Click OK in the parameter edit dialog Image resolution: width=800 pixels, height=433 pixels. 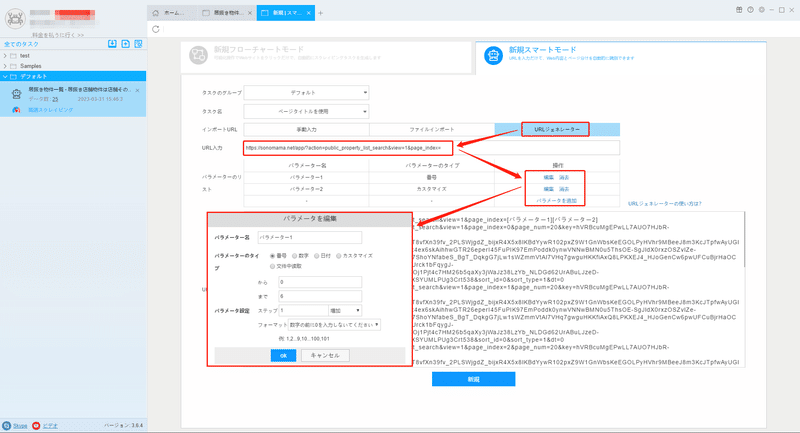[x=283, y=355]
